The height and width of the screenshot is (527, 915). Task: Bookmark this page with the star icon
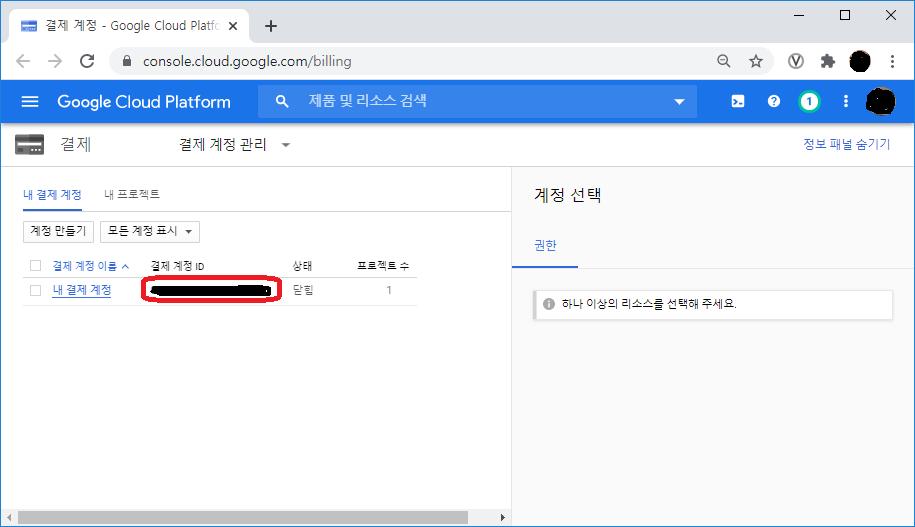(x=756, y=61)
